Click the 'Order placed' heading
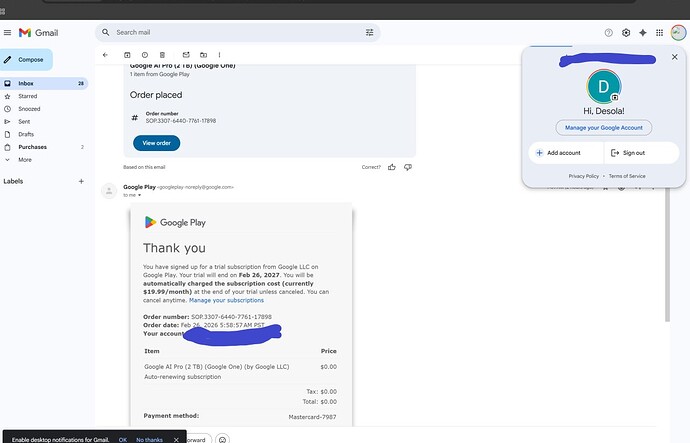 coord(156,95)
